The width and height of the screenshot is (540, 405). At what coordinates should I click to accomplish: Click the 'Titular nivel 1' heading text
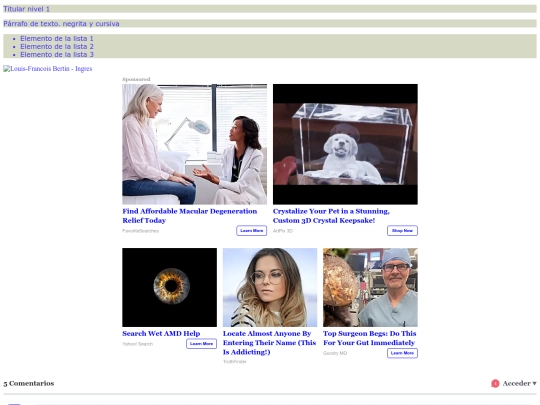pos(27,9)
